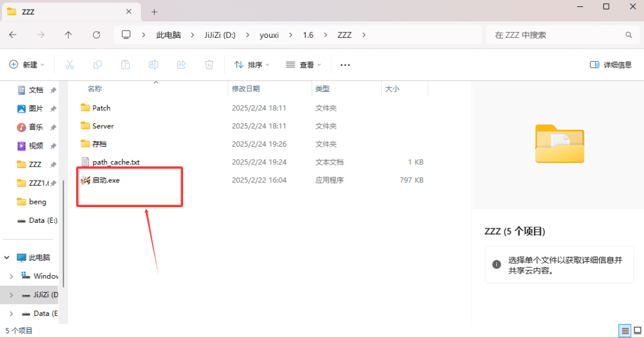Open the 查看 view menu
Image resolution: width=644 pixels, height=338 pixels.
click(303, 65)
